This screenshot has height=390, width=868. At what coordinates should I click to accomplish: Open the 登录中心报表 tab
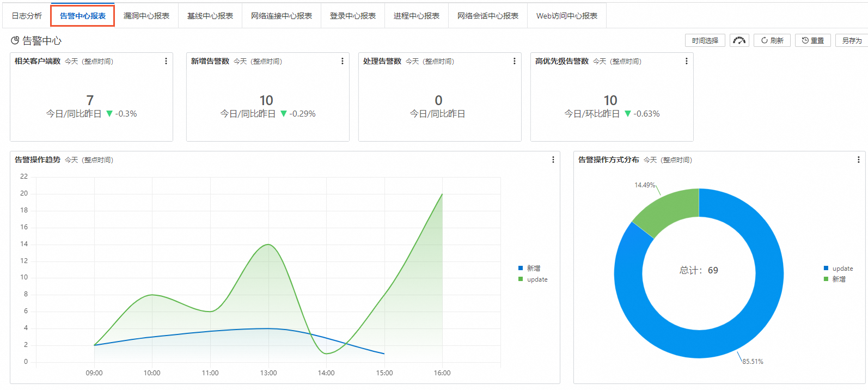tap(353, 16)
